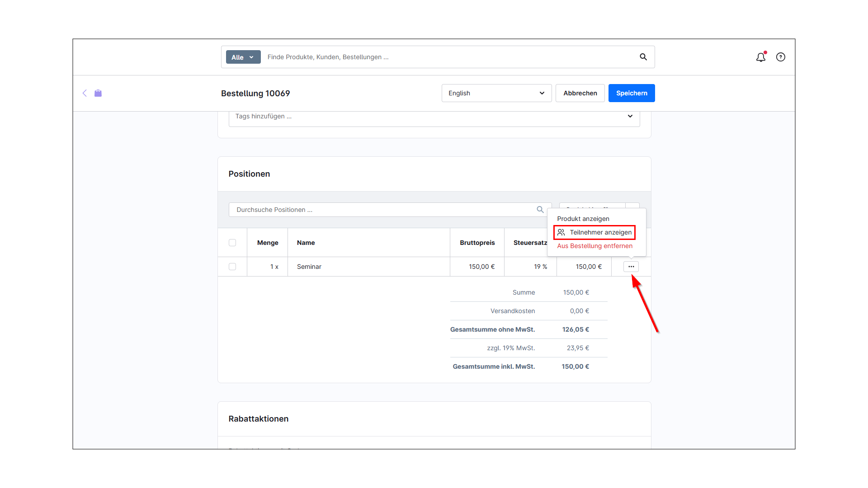The image size is (868, 488).
Task: Open the three-dot menu for Seminar row
Action: 631,267
